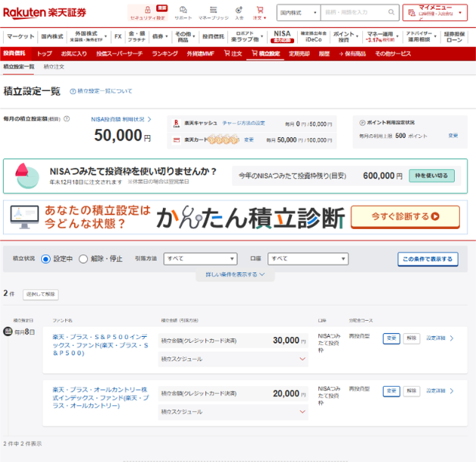
Task: Click the マイメニュー document icon
Action: click(x=412, y=12)
